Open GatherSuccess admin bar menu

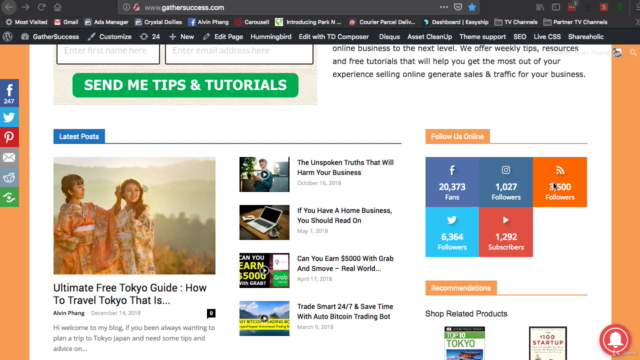click(50, 37)
